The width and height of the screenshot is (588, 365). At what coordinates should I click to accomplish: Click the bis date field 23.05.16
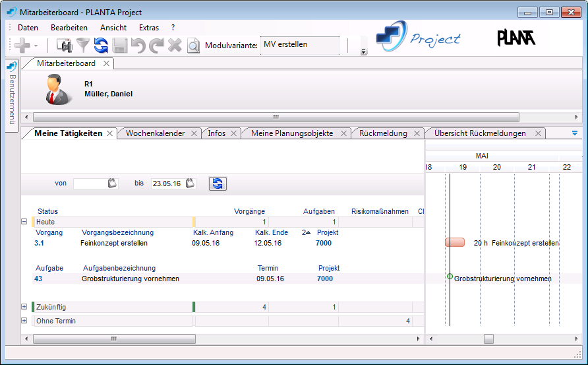coord(167,183)
